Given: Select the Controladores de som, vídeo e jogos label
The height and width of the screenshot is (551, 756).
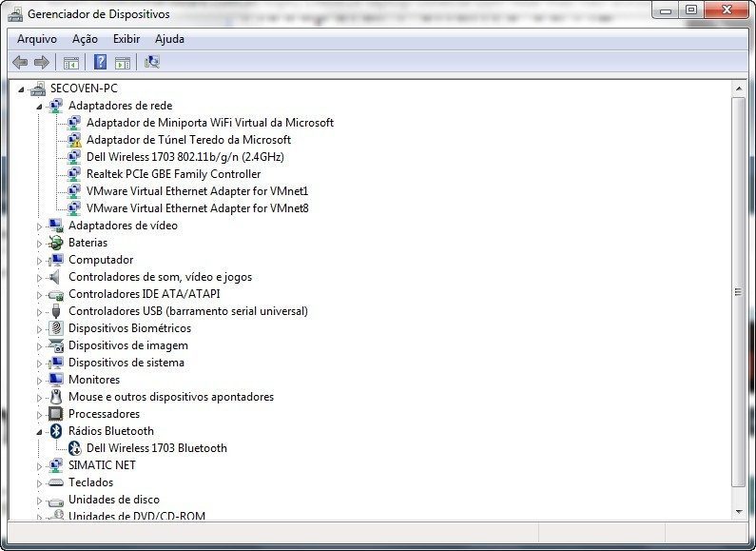Looking at the screenshot, I should tap(160, 277).
